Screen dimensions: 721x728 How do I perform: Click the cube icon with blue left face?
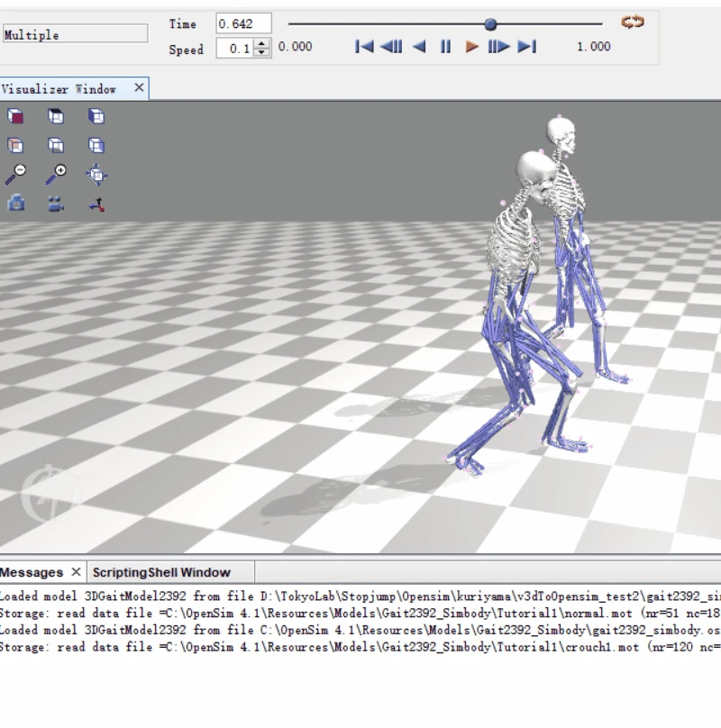click(x=96, y=116)
